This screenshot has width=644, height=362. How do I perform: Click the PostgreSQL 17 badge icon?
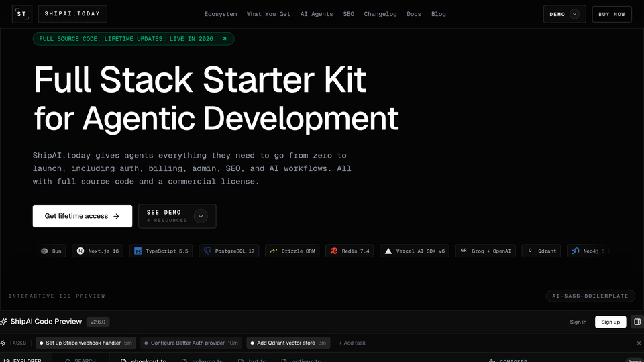(x=207, y=251)
